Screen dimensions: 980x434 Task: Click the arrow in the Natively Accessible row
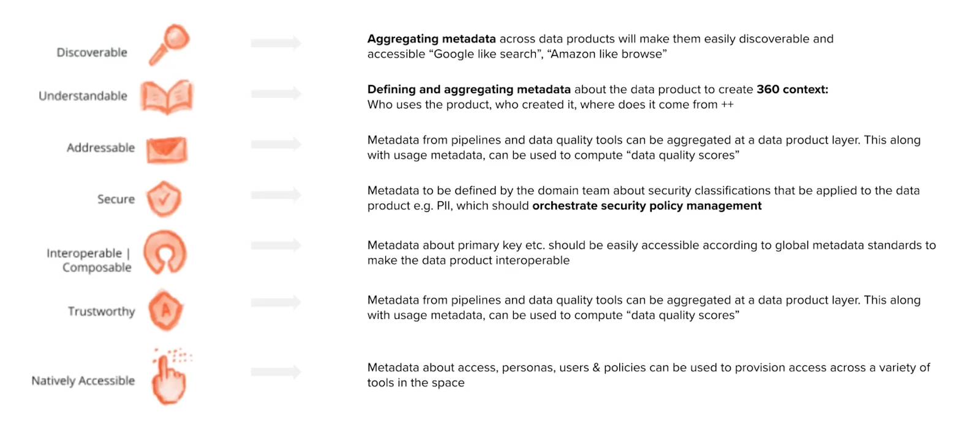click(276, 372)
